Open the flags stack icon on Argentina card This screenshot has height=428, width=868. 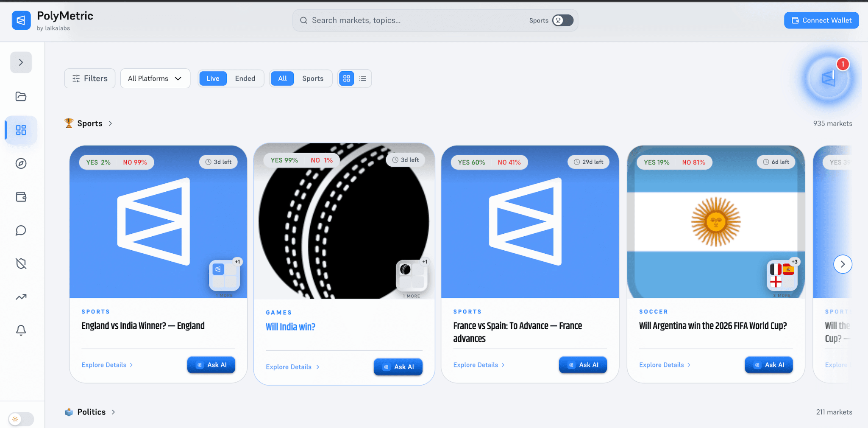[782, 276]
